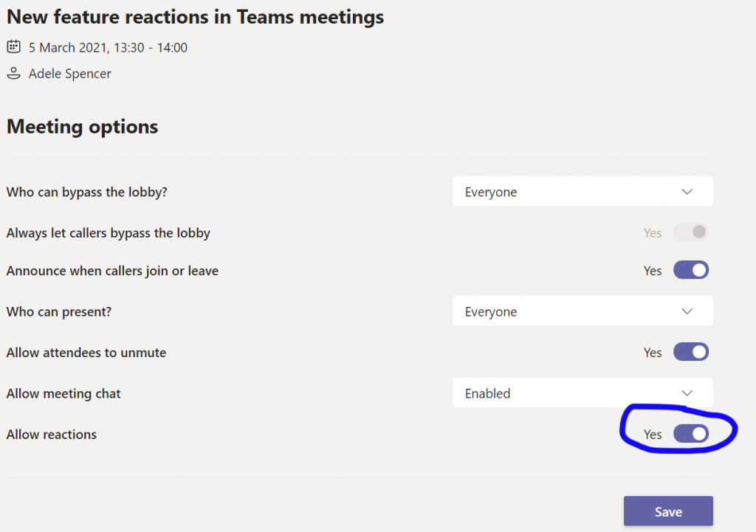Click Yes label next to Allow reactions
Viewport: 756px width, 532px height.
coord(653,435)
